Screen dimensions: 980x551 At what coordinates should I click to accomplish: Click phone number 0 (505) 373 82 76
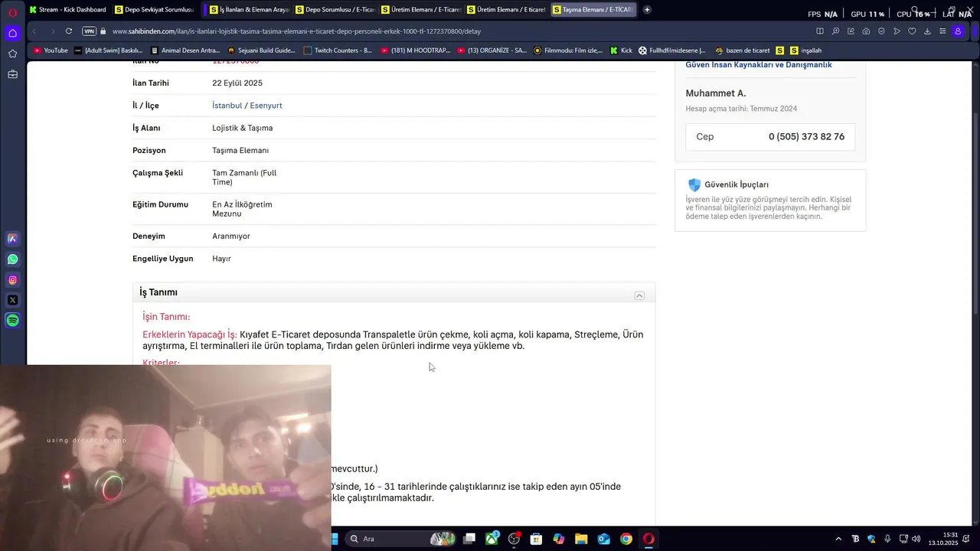tap(806, 137)
